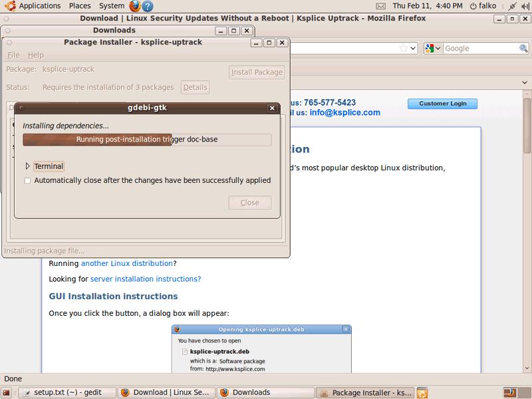Open the Google search engine selector
Viewport: 532px width, 399px height.
click(433, 49)
